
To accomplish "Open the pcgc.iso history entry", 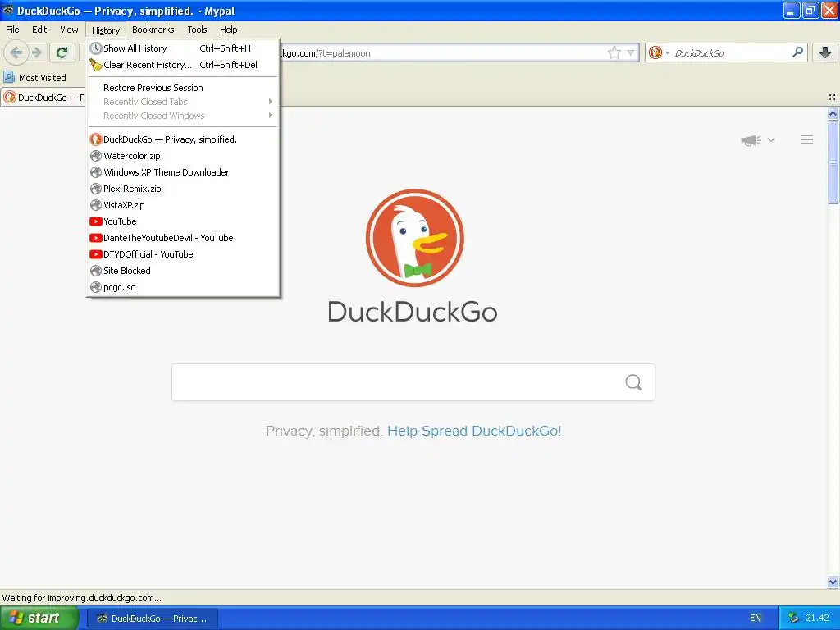I will click(183, 287).
